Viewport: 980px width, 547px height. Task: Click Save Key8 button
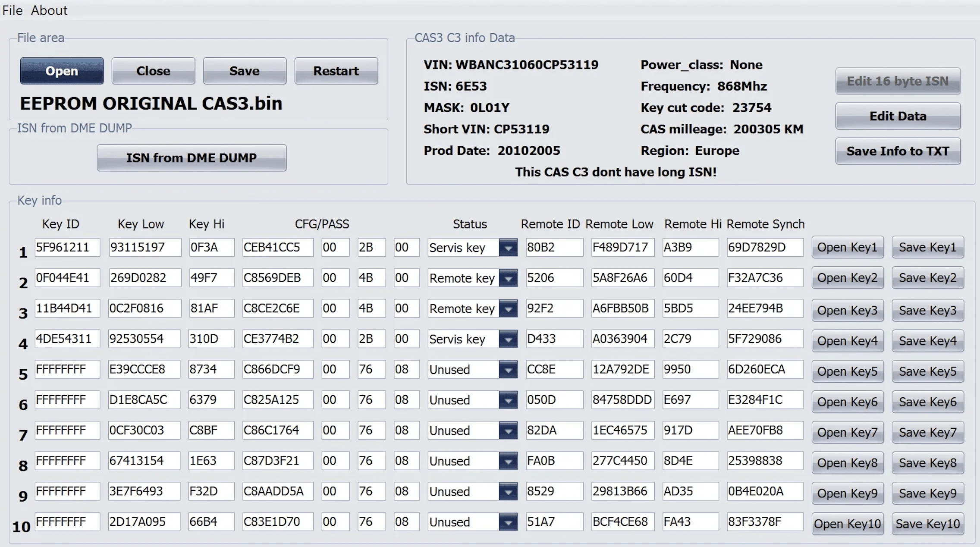[x=928, y=463]
